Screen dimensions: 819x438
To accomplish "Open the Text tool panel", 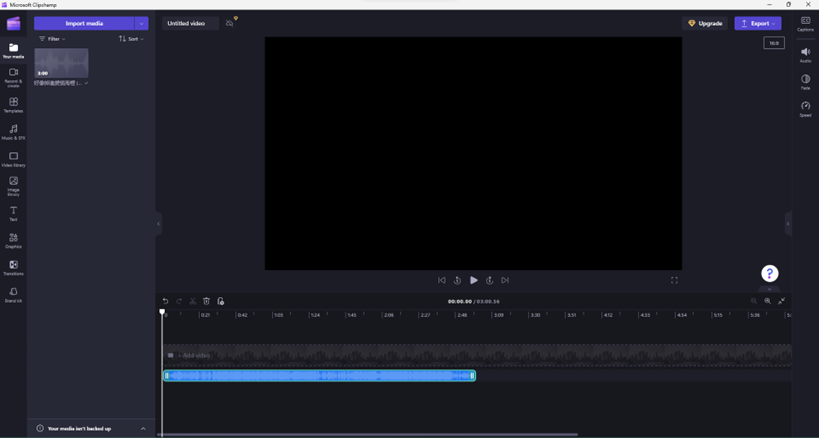I will click(13, 213).
